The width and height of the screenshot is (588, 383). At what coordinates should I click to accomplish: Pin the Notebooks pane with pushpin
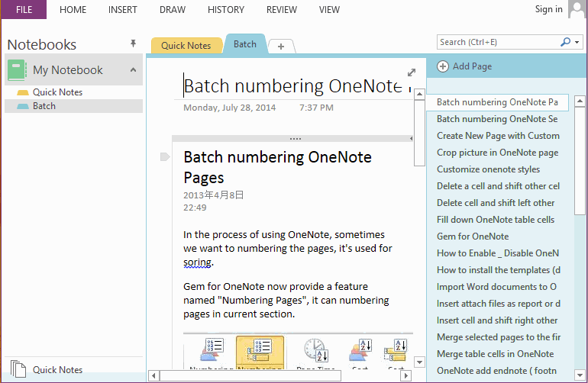coord(133,43)
